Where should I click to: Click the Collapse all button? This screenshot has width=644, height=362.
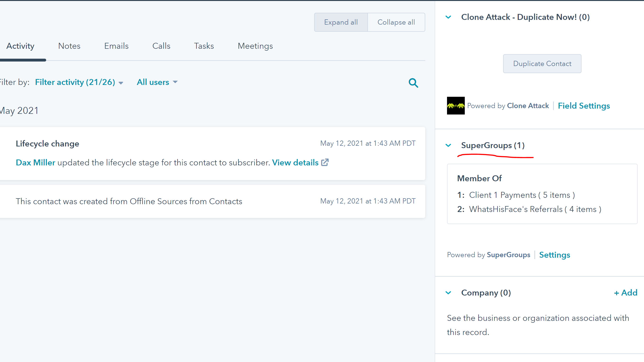click(x=396, y=22)
